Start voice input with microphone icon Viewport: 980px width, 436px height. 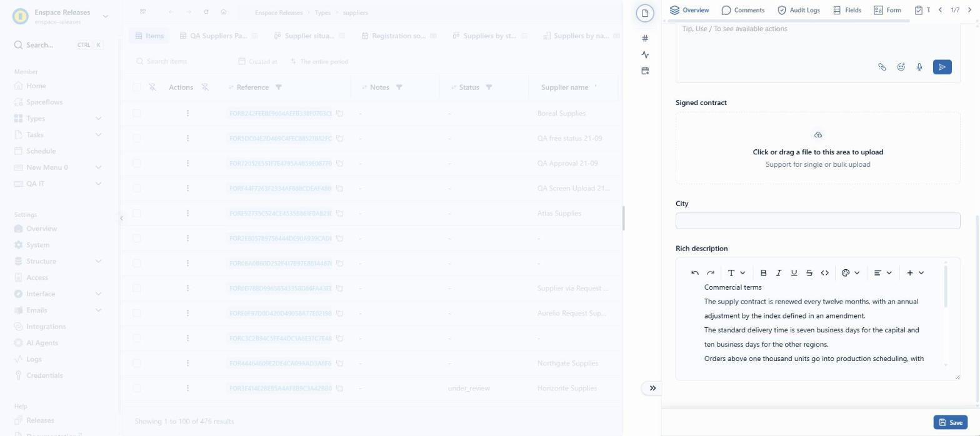tap(919, 67)
